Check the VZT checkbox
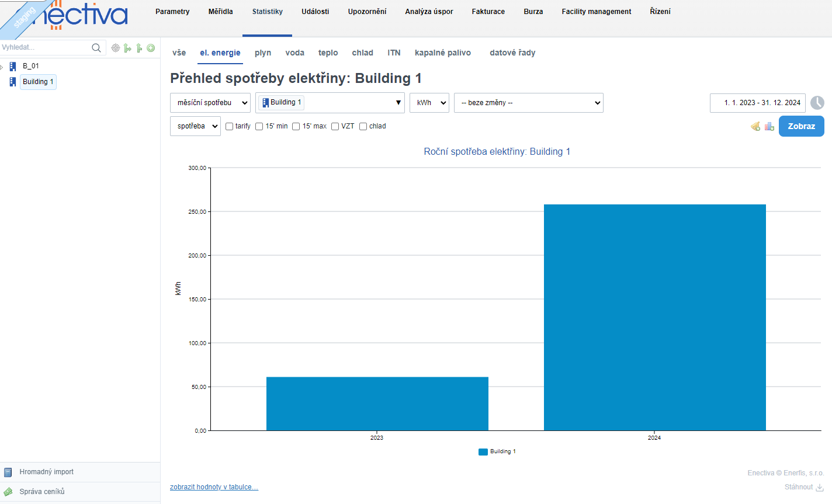 335,126
